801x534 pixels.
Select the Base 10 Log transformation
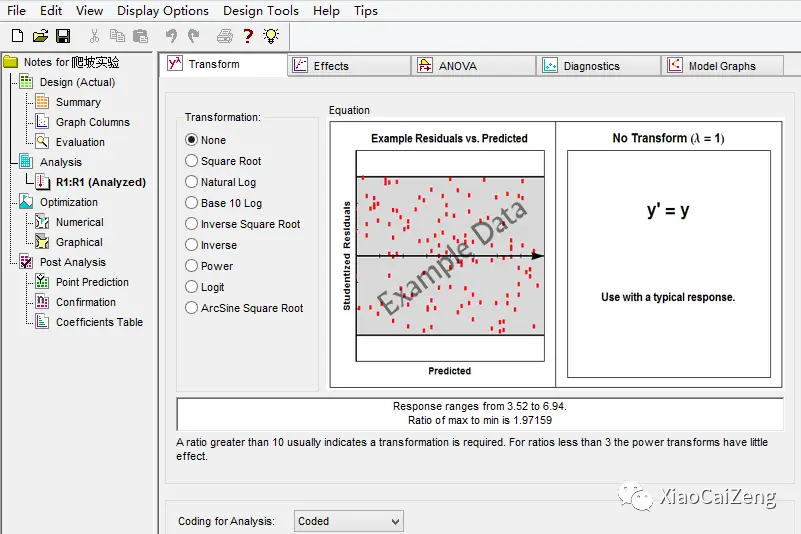(192, 202)
